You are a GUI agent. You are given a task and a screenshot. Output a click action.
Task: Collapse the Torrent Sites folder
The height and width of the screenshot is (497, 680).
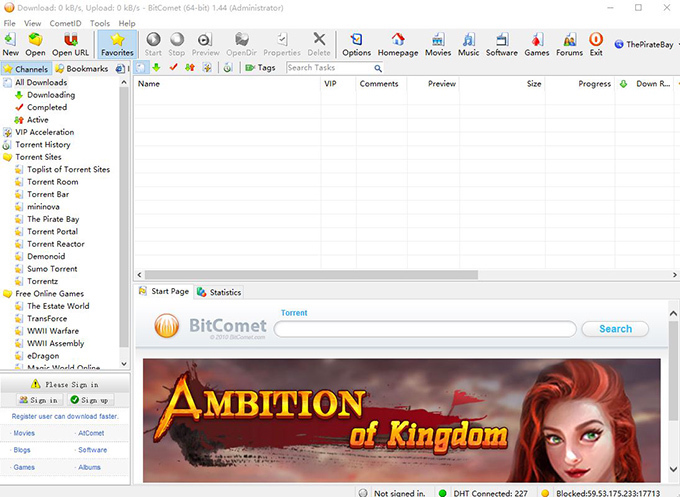point(7,157)
